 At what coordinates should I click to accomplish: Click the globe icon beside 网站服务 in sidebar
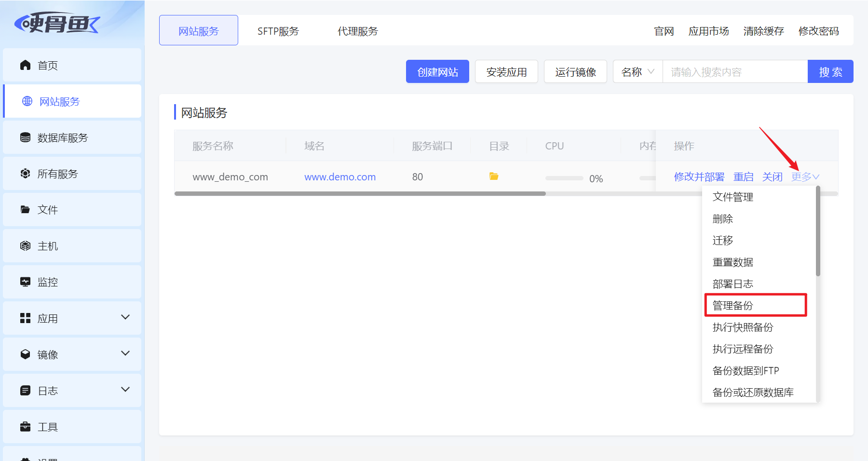27,101
